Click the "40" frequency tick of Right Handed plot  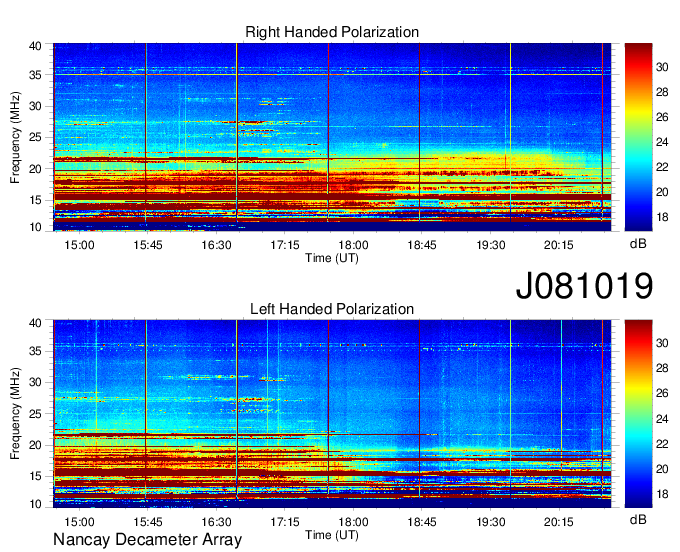coord(35,46)
